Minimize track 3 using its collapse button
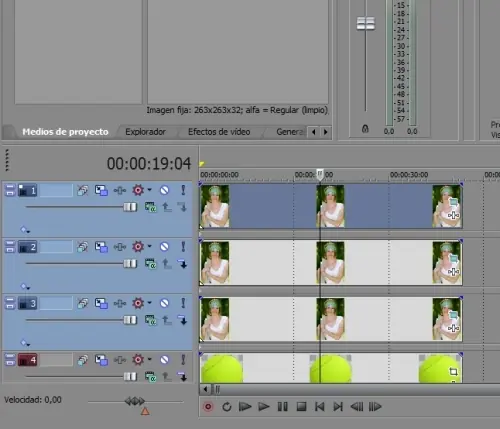 [10, 303]
